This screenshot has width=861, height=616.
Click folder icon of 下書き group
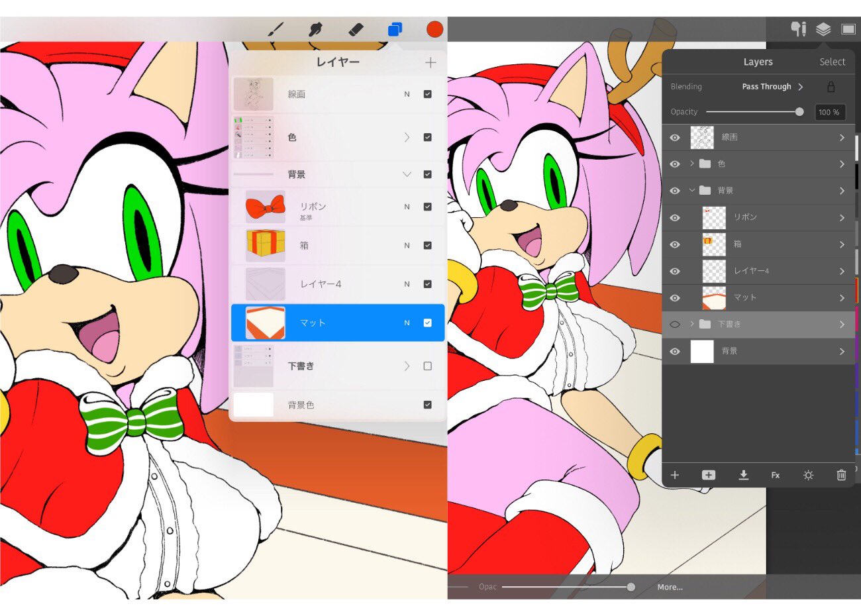(x=705, y=324)
